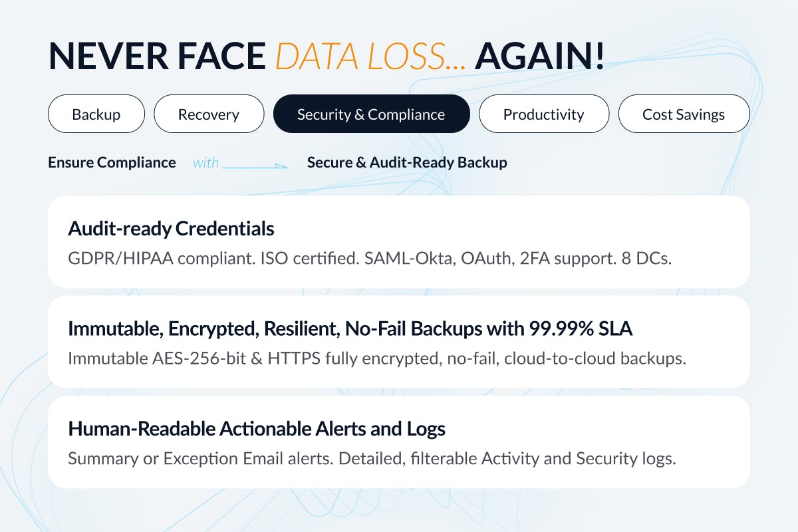This screenshot has width=798, height=532.
Task: Click the "Ensure Compliance" label
Action: click(x=112, y=162)
